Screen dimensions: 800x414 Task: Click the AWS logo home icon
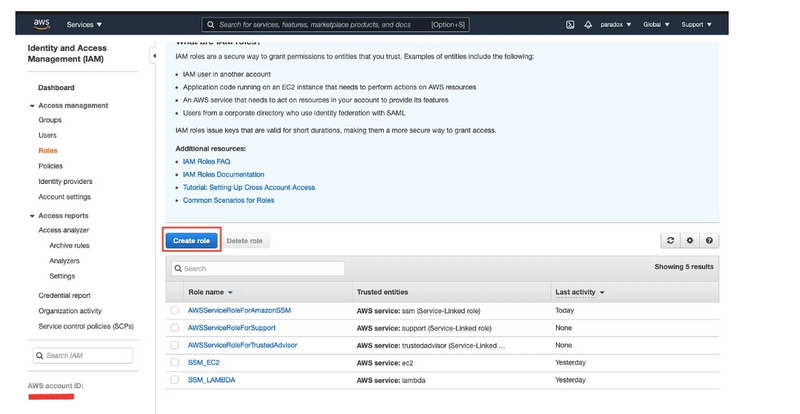40,23
